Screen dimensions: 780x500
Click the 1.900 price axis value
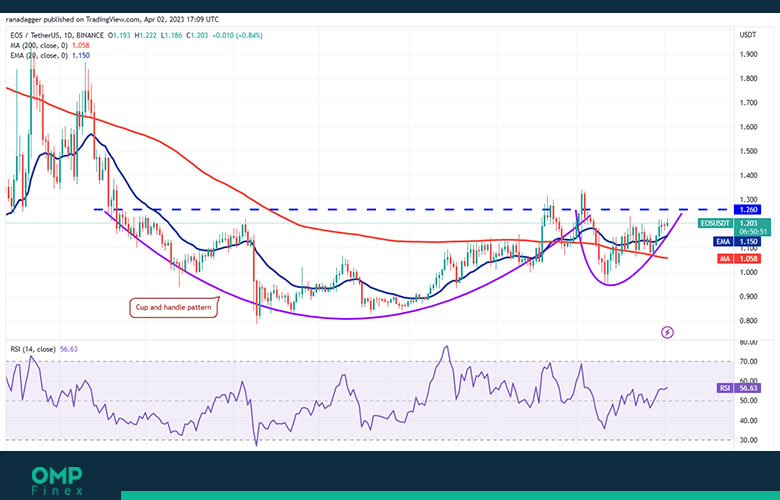pyautogui.click(x=748, y=54)
